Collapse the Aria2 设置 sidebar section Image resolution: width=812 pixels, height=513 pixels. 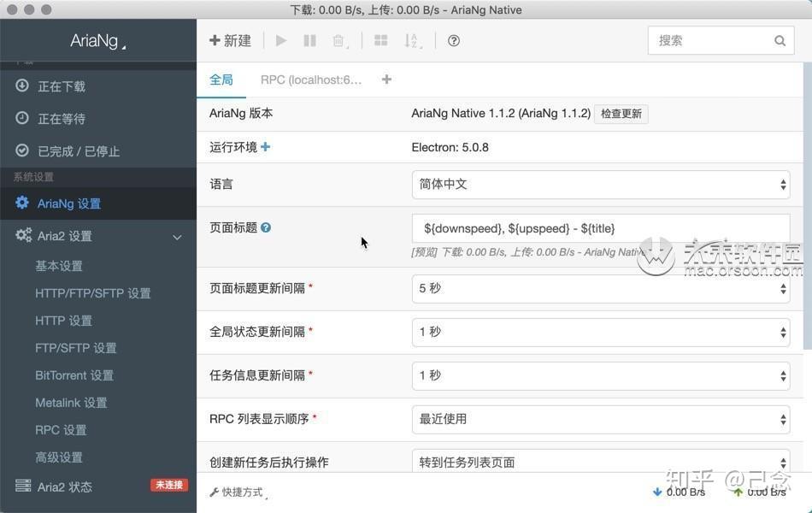point(177,236)
